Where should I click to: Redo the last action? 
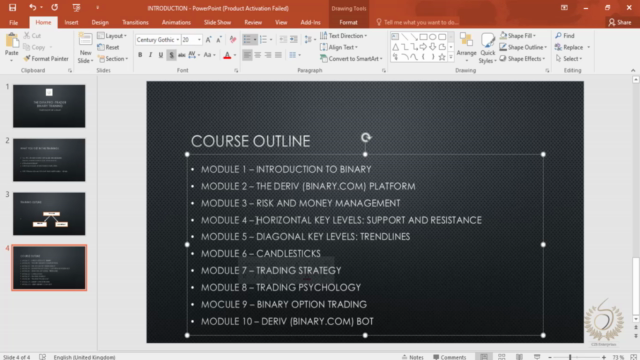click(x=54, y=7)
